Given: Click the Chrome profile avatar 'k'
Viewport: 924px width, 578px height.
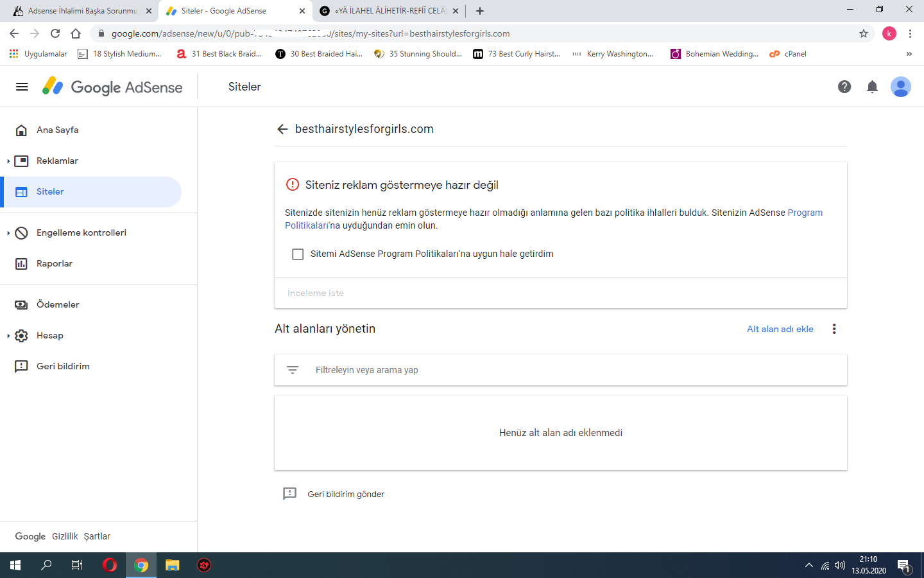Looking at the screenshot, I should point(889,33).
